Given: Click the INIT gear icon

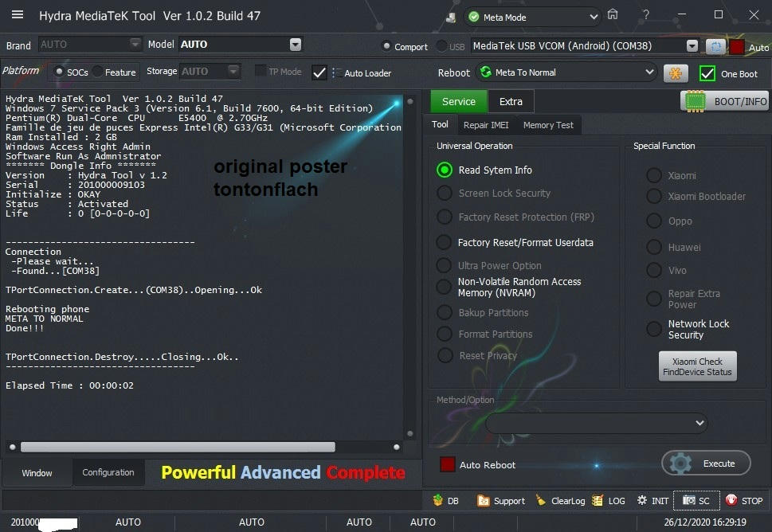Looking at the screenshot, I should point(642,500).
